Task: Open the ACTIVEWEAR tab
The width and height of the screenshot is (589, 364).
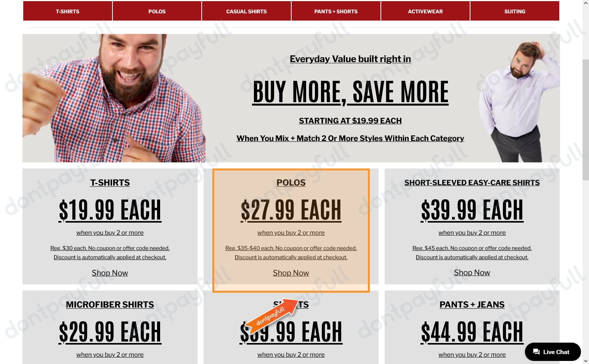Action: click(425, 11)
